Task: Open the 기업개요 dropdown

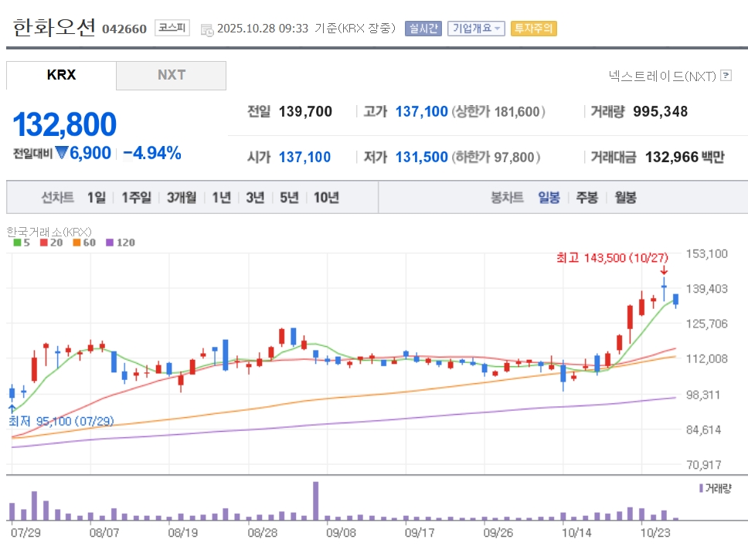Action: [476, 29]
